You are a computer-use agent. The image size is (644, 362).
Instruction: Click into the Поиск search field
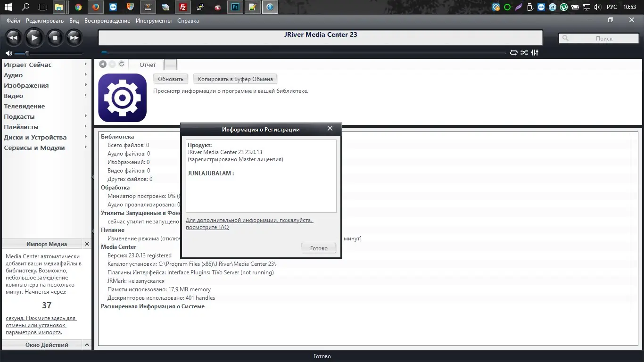coord(599,39)
